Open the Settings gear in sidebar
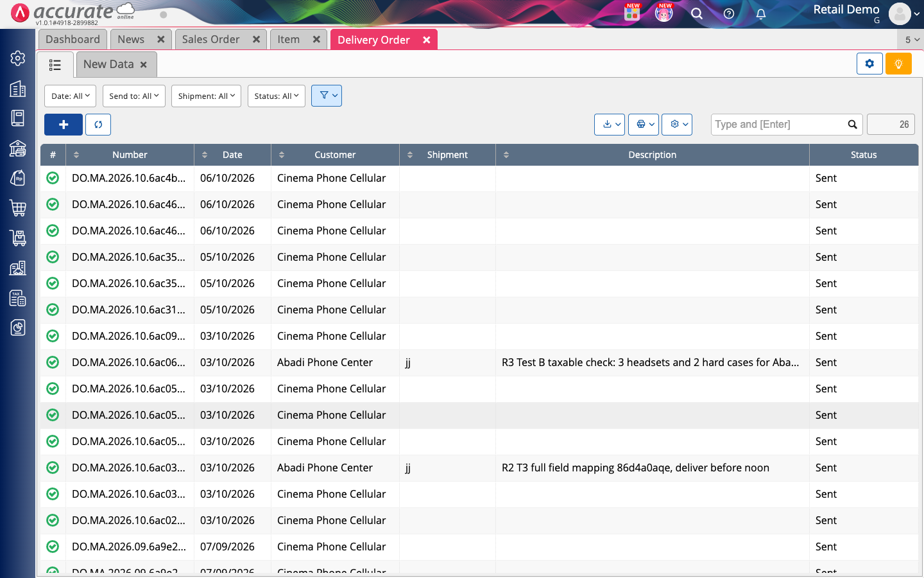This screenshot has width=924, height=578. tap(18, 58)
